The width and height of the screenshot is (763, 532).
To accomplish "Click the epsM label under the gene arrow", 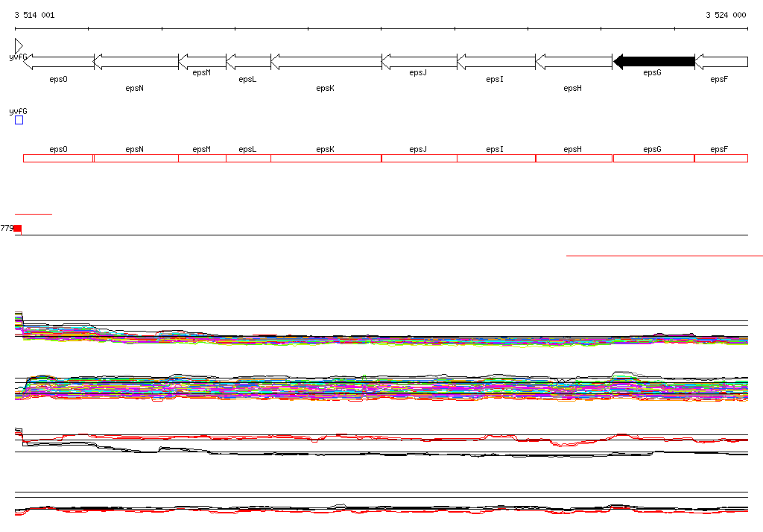I will [x=201, y=72].
